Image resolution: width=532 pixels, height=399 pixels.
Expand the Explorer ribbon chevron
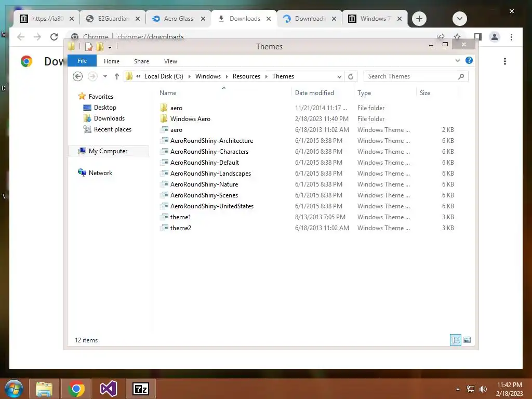(457, 60)
